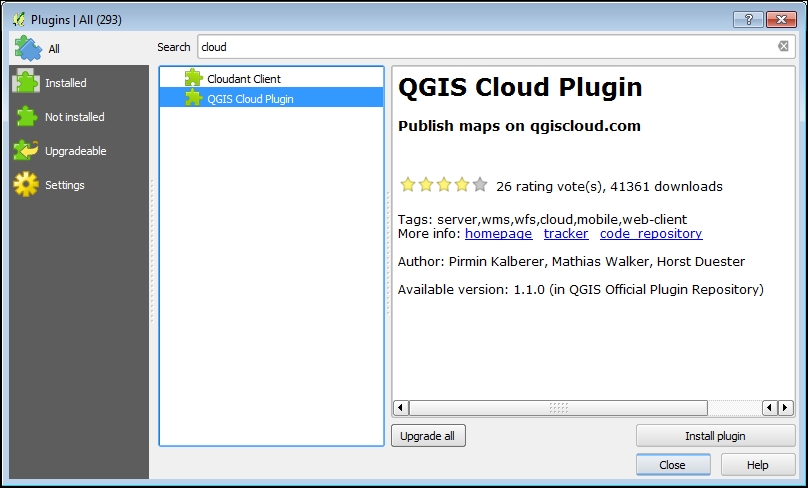Click the QGIS Cloud Plugin heading text
Screen dimensions: 808x488
[520, 87]
